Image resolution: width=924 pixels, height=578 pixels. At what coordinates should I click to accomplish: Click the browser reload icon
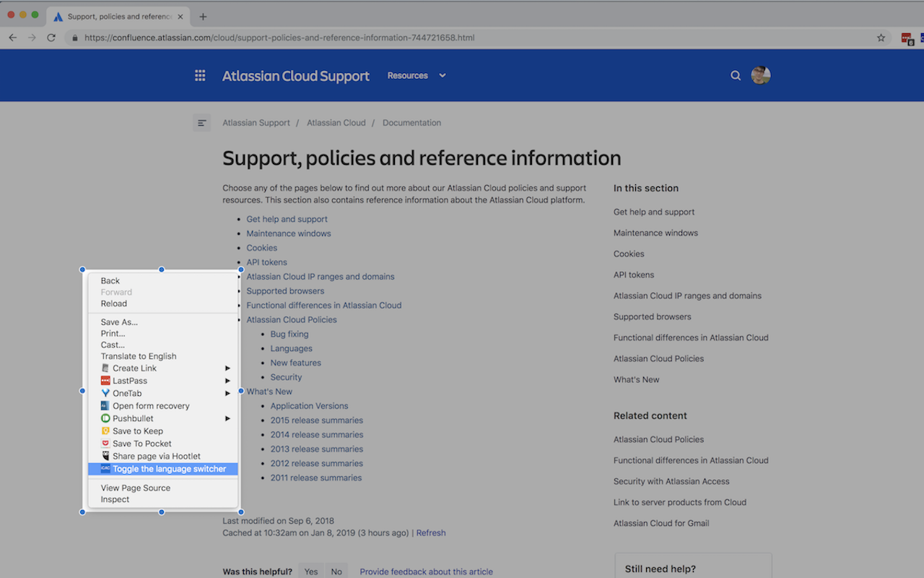51,38
